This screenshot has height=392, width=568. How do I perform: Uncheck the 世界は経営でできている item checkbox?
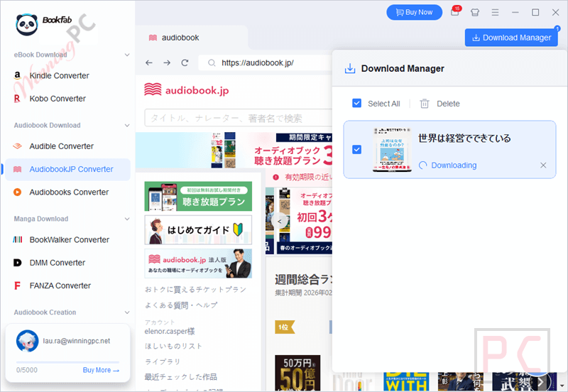click(357, 150)
